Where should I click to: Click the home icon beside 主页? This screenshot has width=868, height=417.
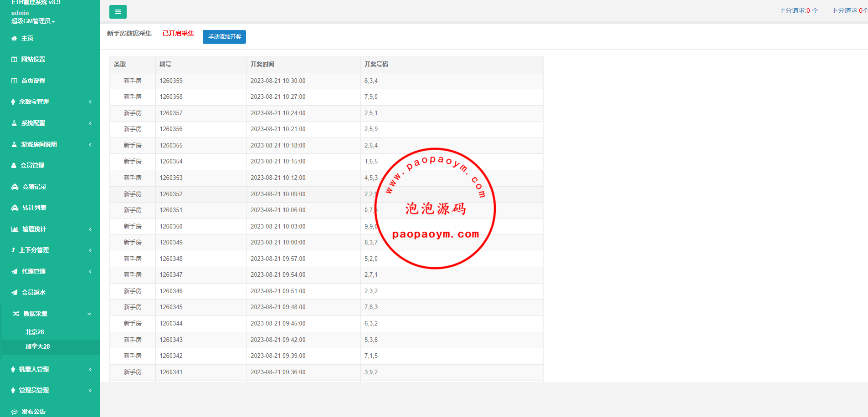14,39
